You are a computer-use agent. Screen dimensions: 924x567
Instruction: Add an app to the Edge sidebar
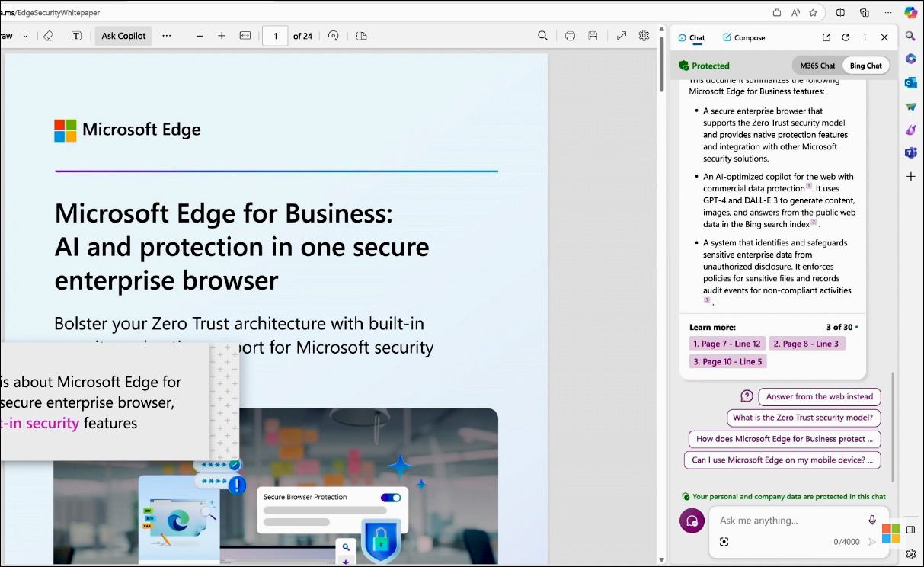point(910,176)
